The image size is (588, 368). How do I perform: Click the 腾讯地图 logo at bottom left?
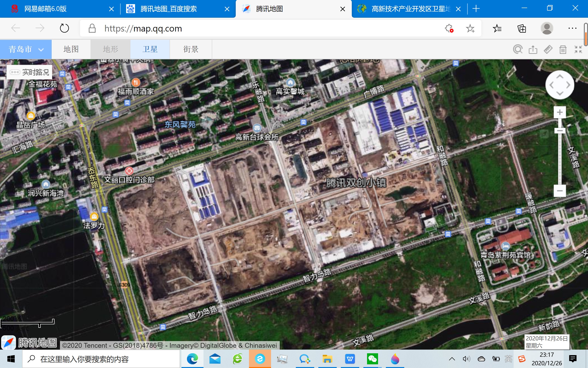(29, 342)
